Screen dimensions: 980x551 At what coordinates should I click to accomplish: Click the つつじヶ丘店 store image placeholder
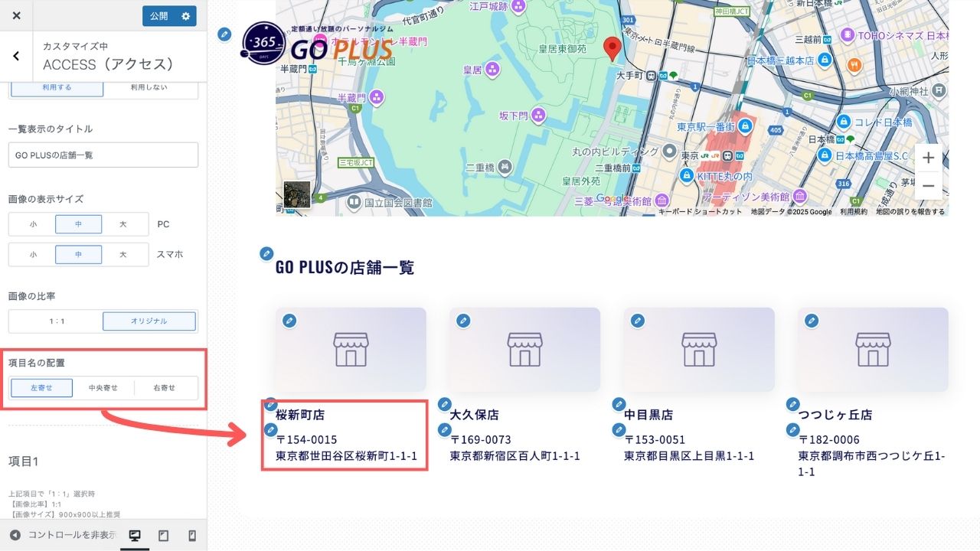(873, 349)
